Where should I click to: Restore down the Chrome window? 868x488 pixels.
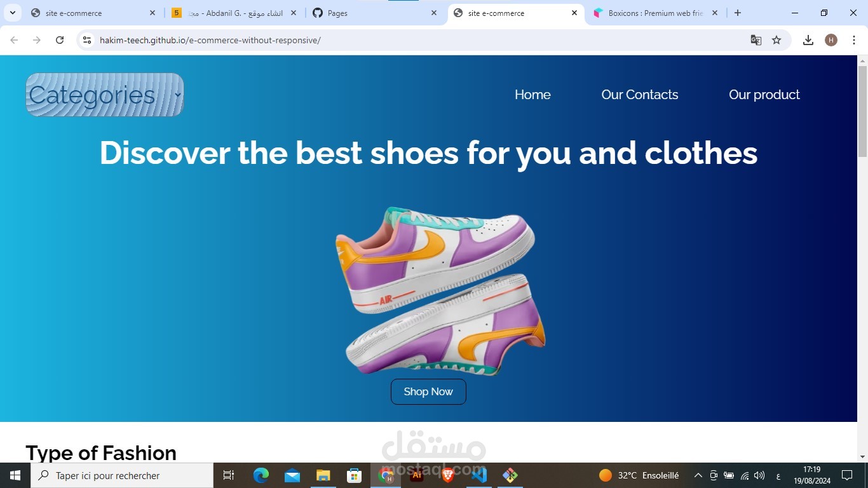click(x=824, y=13)
